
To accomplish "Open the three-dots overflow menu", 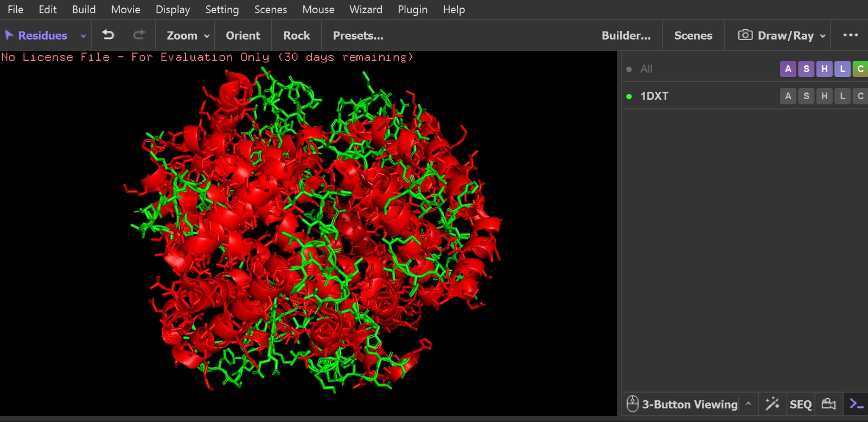I will tap(850, 35).
